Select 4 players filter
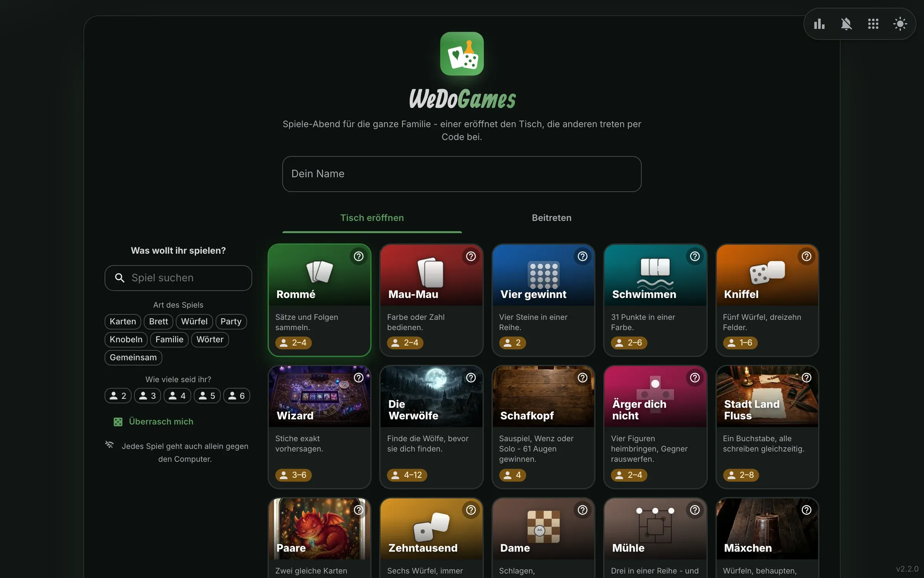The width and height of the screenshot is (924, 578). [x=177, y=396]
